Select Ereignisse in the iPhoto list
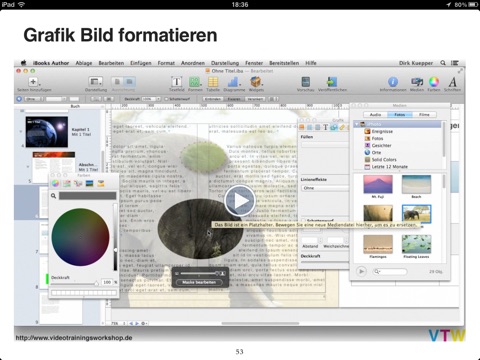Viewport: 480px width, 360px height. click(382, 131)
